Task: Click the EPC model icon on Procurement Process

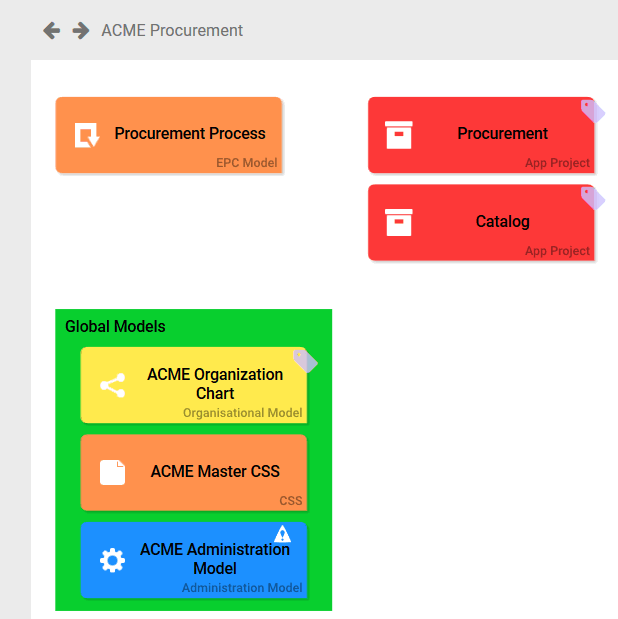Action: (x=87, y=135)
